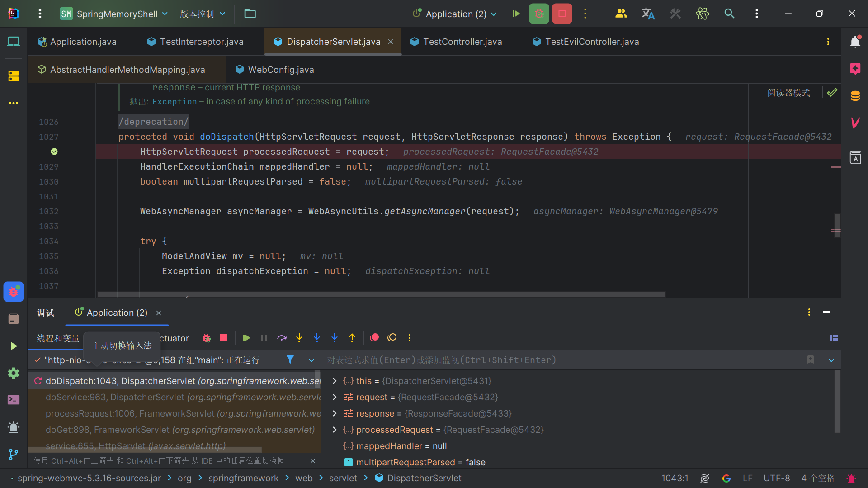Image resolution: width=868 pixels, height=488 pixels.
Task: Click the Run Application green play icon
Action: point(516,14)
